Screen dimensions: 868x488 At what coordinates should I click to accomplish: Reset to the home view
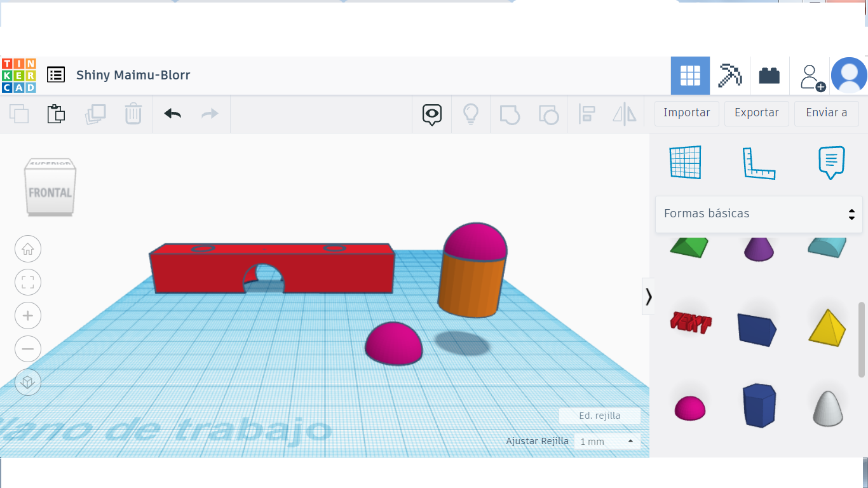pyautogui.click(x=28, y=249)
